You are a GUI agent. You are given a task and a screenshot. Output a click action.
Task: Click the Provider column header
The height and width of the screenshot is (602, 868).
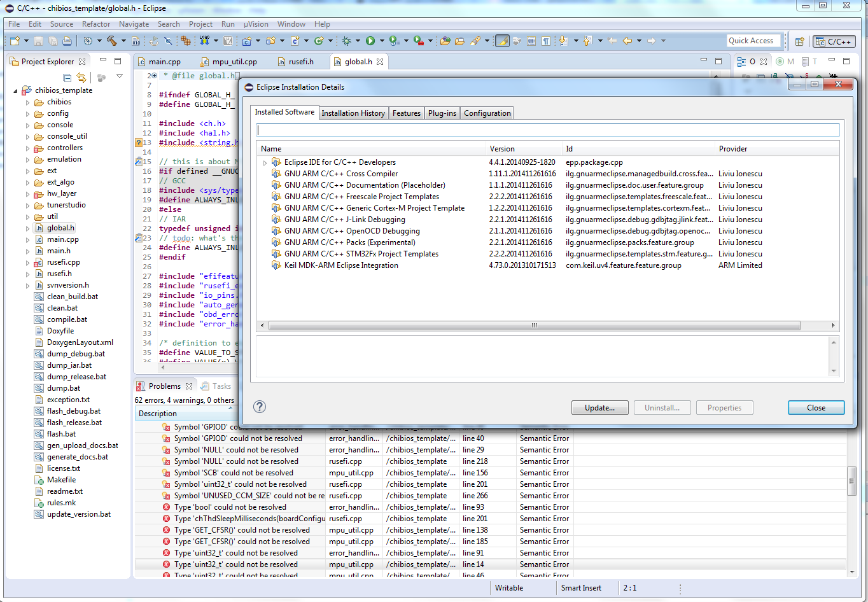click(778, 149)
